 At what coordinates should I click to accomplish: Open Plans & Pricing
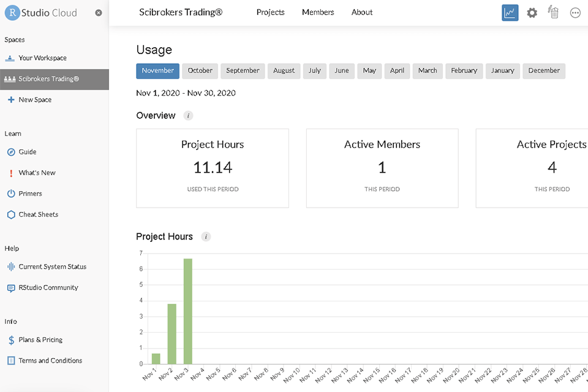pos(40,340)
